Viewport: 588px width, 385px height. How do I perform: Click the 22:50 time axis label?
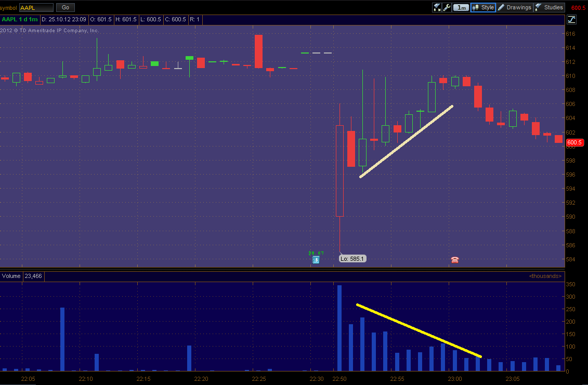point(339,379)
